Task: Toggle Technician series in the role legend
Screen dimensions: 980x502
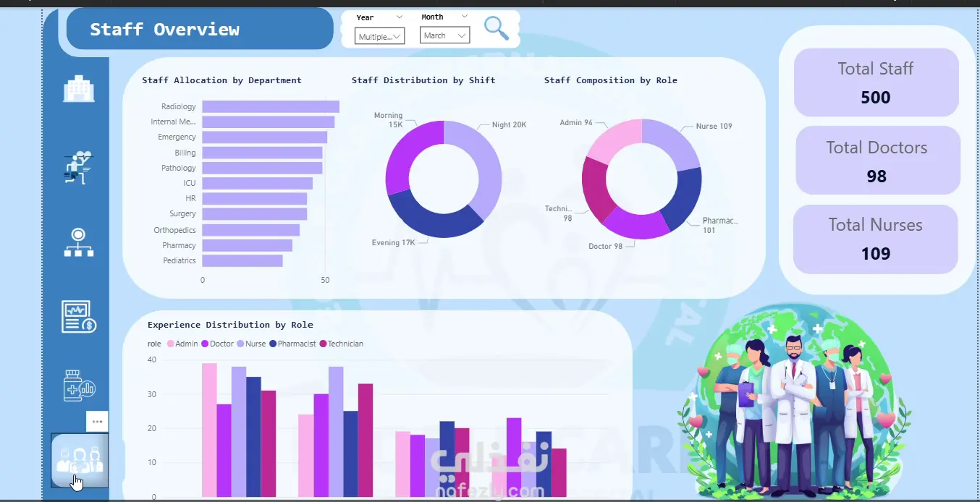Action: [x=341, y=344]
